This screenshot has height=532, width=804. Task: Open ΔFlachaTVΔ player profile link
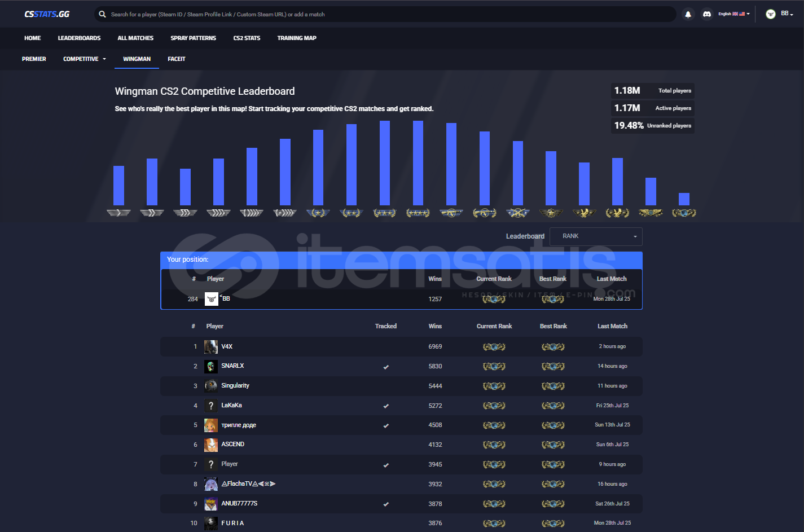pyautogui.click(x=248, y=484)
